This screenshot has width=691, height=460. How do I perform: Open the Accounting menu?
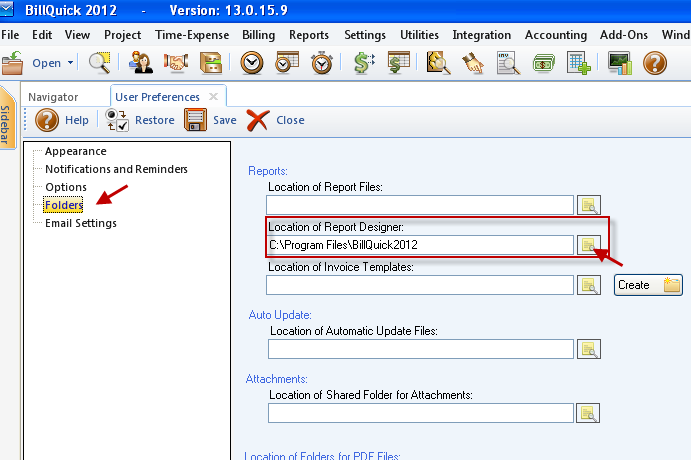click(x=556, y=35)
